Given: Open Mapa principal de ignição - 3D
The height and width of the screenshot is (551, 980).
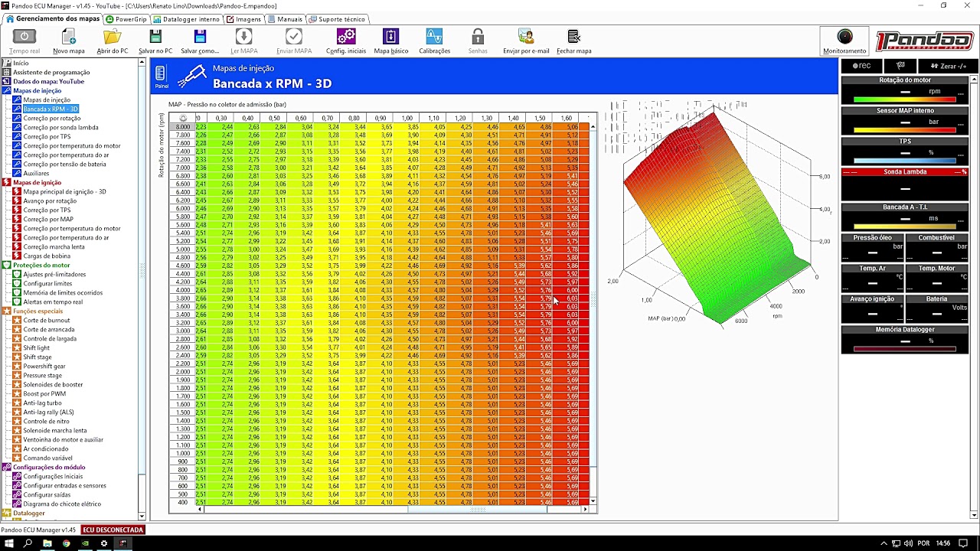Looking at the screenshot, I should pyautogui.click(x=64, y=191).
